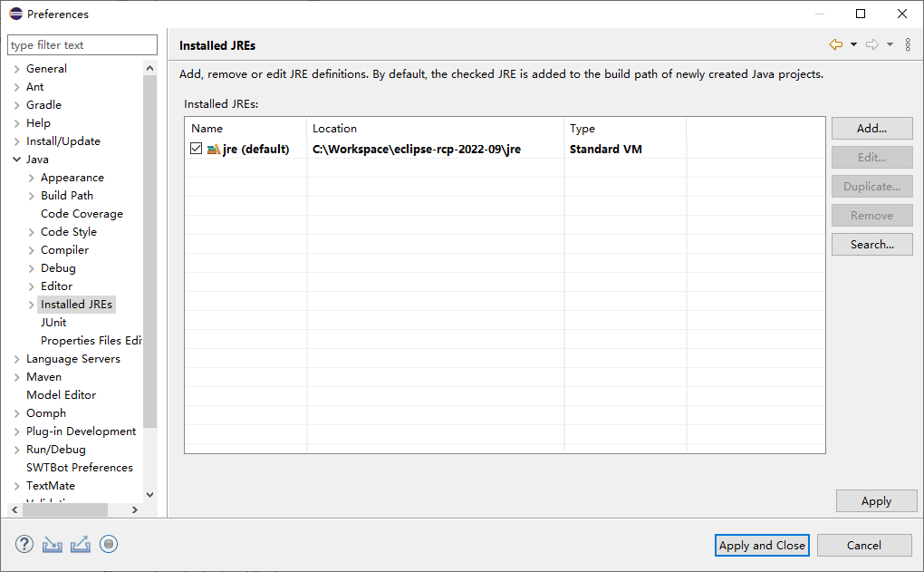
Task: Click the tree scrollbar down arrow
Action: coord(149,495)
